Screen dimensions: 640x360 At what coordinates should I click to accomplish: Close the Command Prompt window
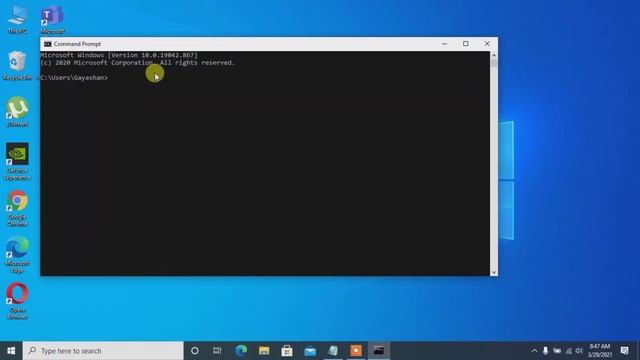487,44
